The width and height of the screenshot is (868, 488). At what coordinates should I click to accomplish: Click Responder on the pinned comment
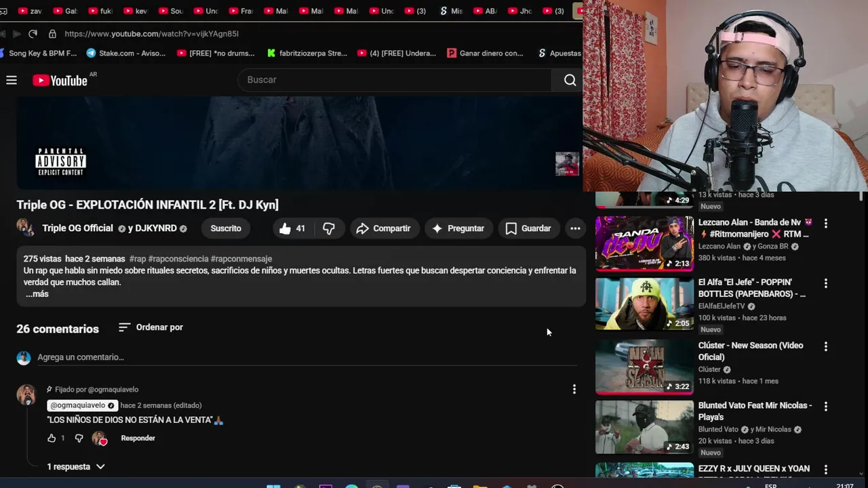pyautogui.click(x=138, y=439)
